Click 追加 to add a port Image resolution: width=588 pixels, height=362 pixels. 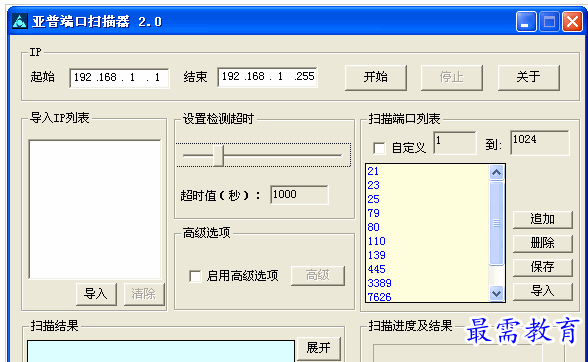(x=543, y=219)
